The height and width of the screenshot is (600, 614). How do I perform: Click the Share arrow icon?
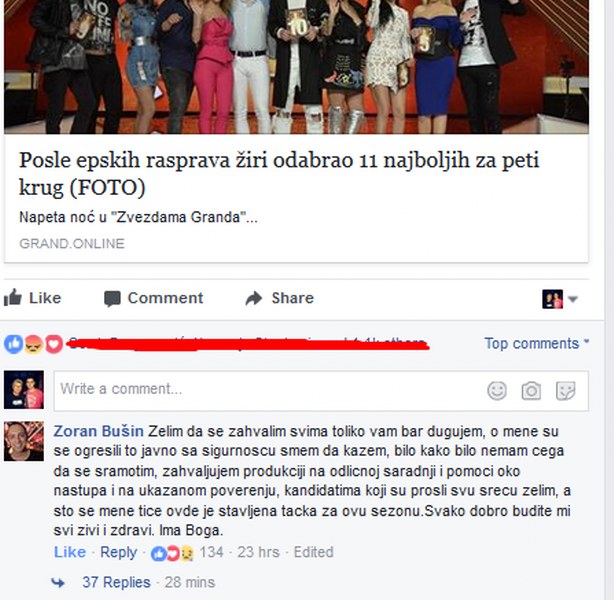pyautogui.click(x=254, y=298)
